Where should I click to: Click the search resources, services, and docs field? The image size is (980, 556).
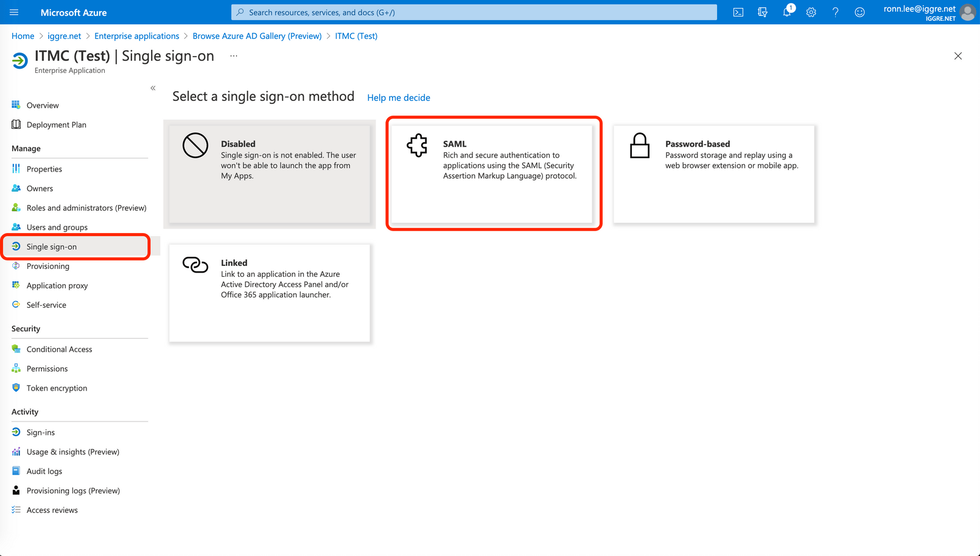474,12
